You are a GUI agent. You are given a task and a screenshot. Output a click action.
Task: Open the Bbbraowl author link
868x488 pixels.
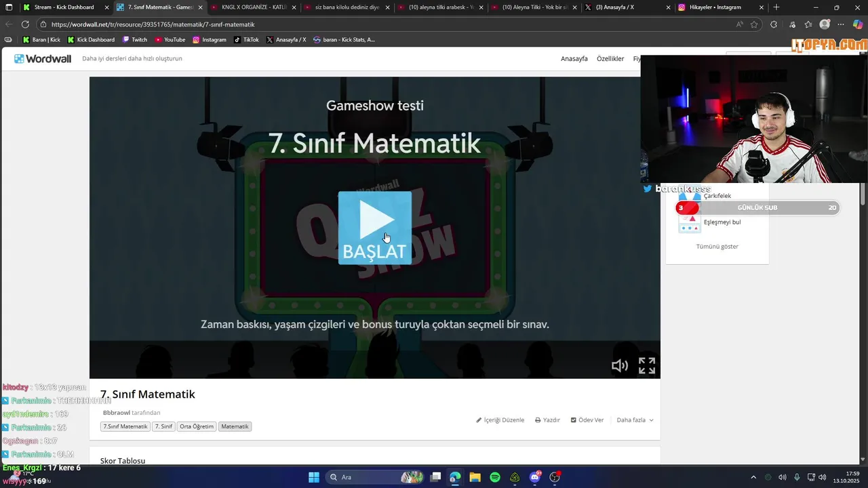click(117, 413)
